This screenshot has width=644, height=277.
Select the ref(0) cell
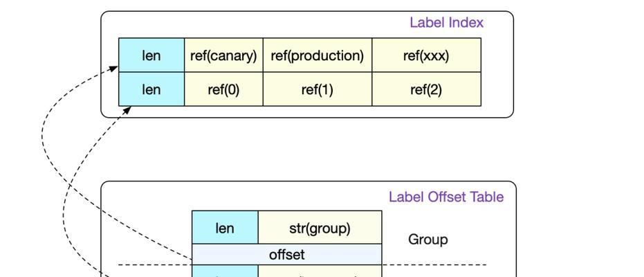click(x=223, y=89)
